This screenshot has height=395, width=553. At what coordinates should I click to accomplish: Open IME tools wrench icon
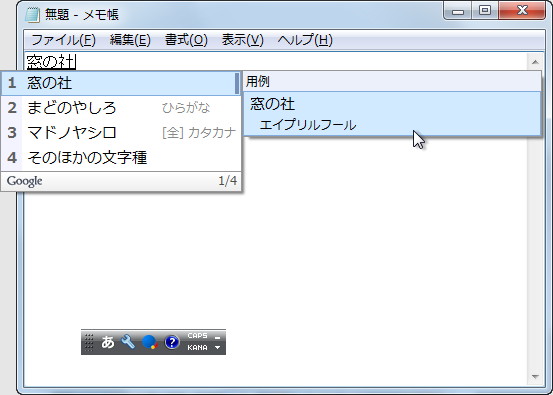tap(128, 342)
